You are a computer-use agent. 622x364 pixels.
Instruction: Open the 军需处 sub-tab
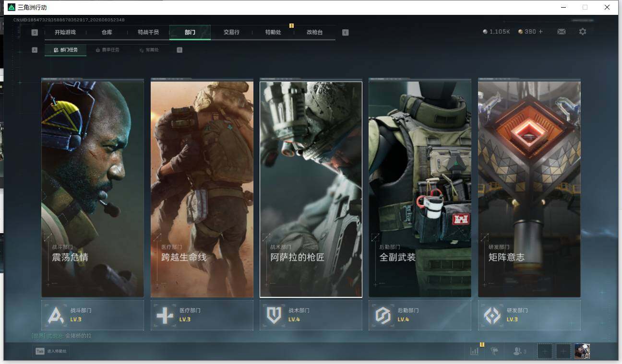149,50
